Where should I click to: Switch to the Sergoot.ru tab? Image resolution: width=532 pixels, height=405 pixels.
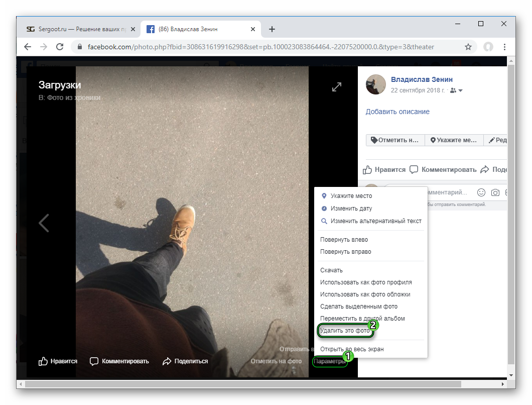79,29
